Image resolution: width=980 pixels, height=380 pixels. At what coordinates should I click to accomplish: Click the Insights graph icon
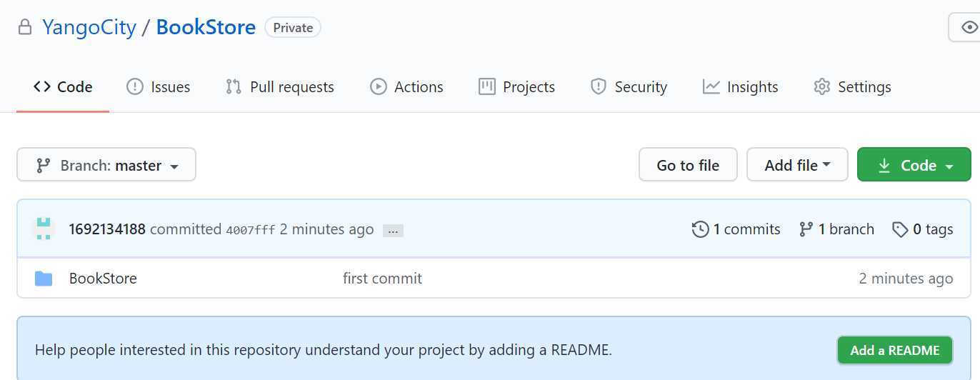711,87
